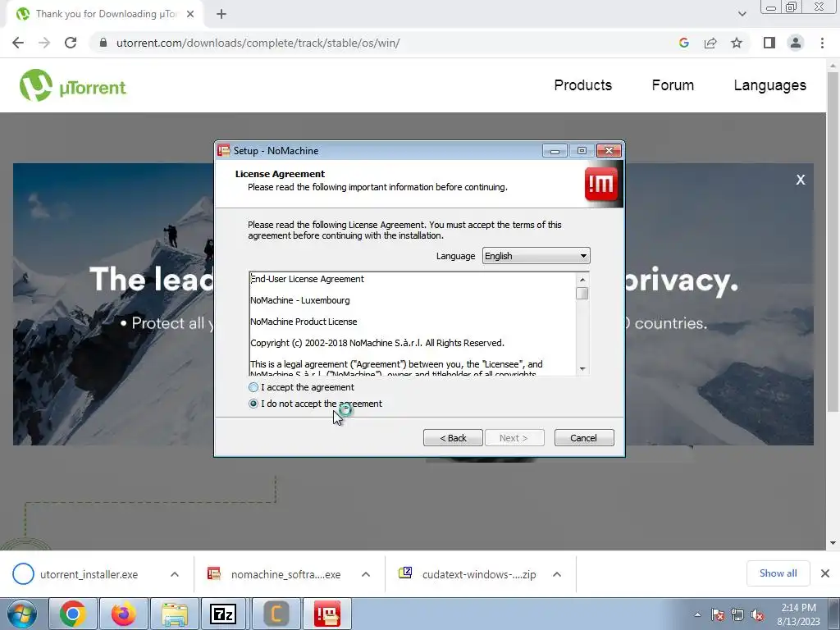Screen dimensions: 840x630
Task: Open cudatext-windows zip download item
Action: (468, 574)
